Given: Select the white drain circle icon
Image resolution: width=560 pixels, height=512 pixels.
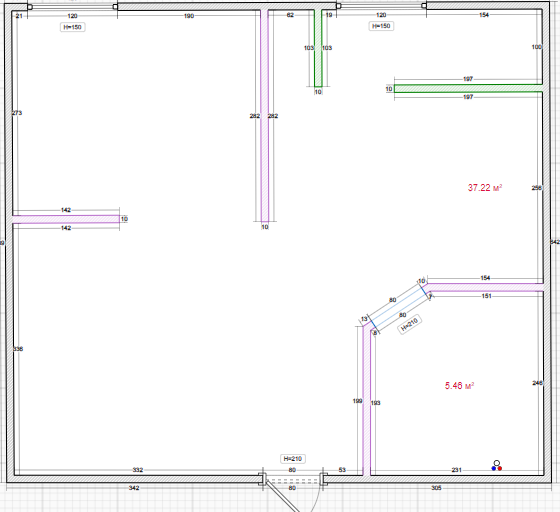Looking at the screenshot, I should click(496, 463).
